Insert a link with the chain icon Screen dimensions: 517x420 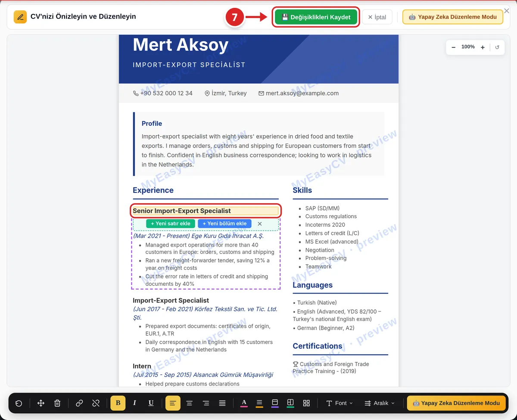coord(79,403)
